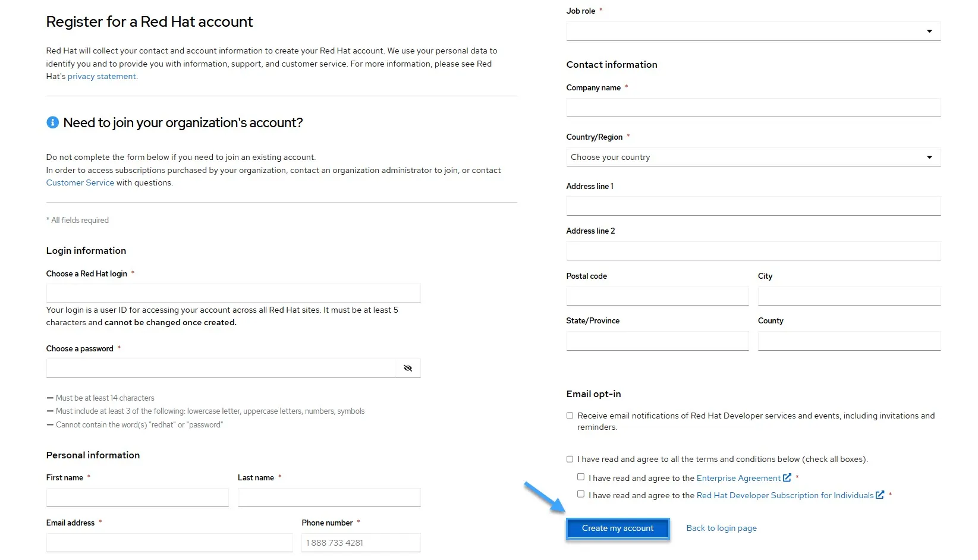The image size is (978, 560).
Task: Click the Red Hat login input field
Action: 233,293
